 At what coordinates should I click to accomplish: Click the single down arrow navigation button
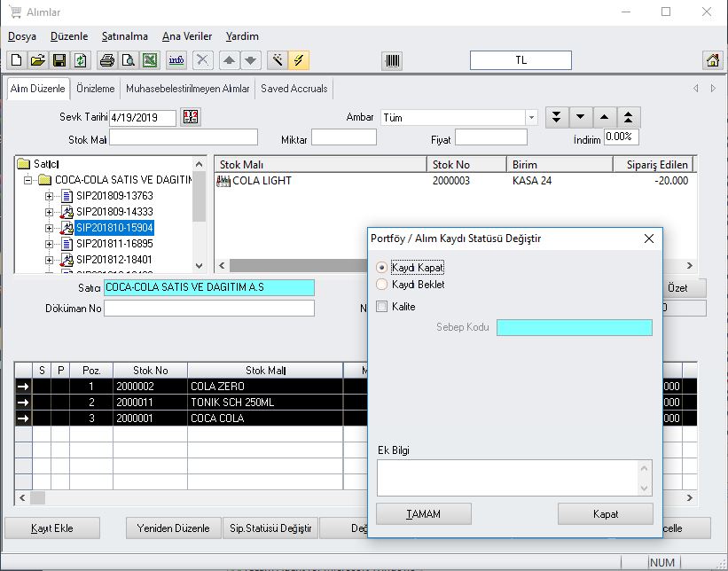[580, 117]
